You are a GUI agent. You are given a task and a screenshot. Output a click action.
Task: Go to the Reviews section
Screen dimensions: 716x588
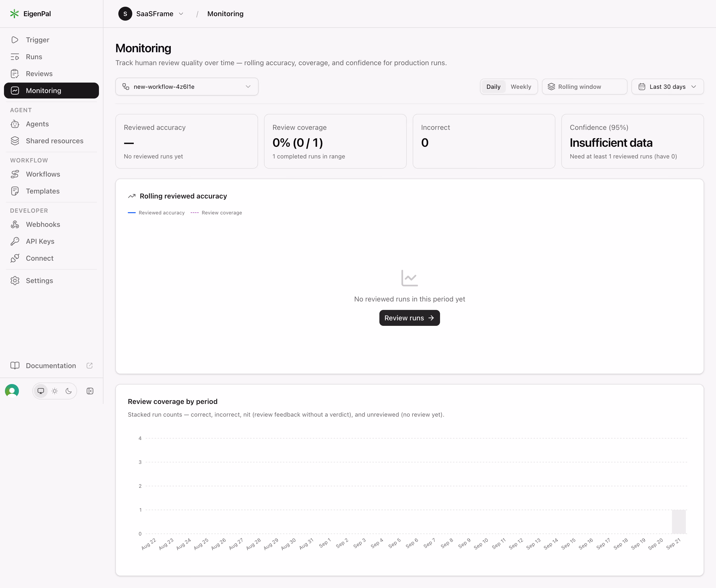pos(51,74)
